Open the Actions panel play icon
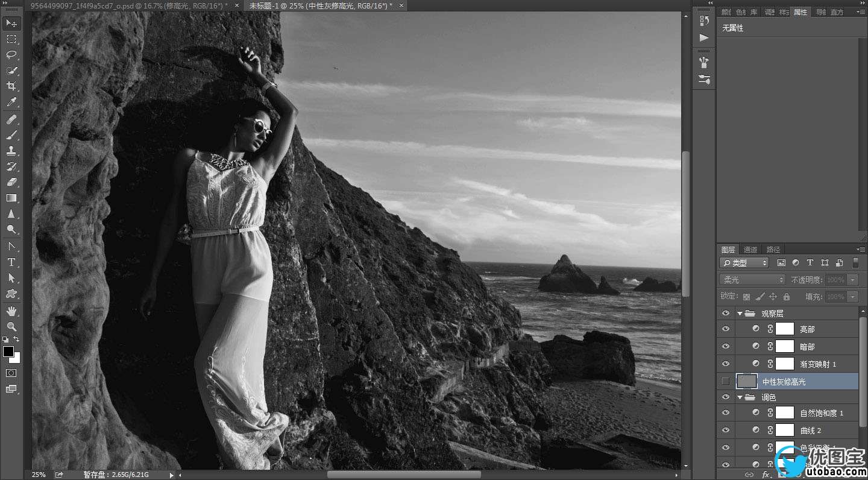This screenshot has height=480, width=868. click(x=703, y=37)
